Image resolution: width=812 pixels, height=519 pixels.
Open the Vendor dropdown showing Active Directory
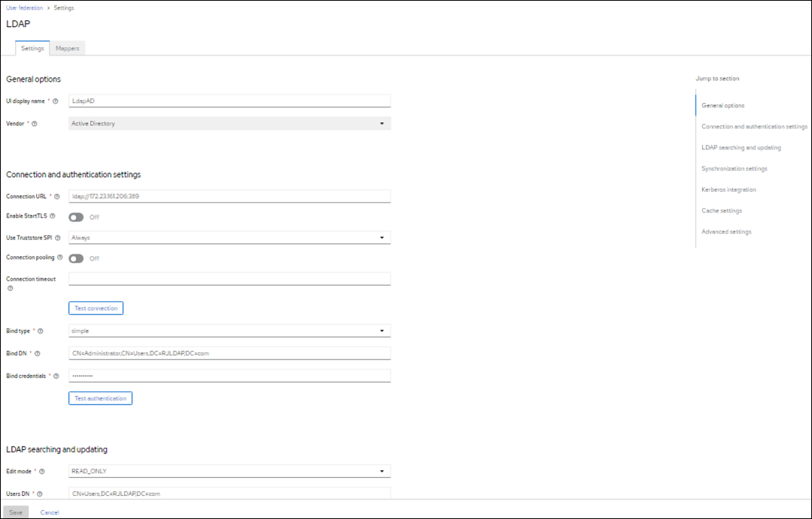(230, 123)
